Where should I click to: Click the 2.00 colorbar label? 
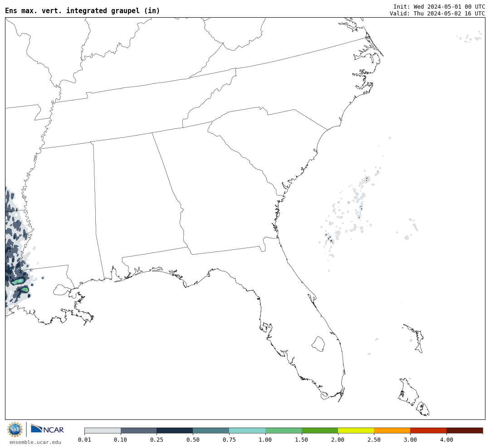[338, 439]
